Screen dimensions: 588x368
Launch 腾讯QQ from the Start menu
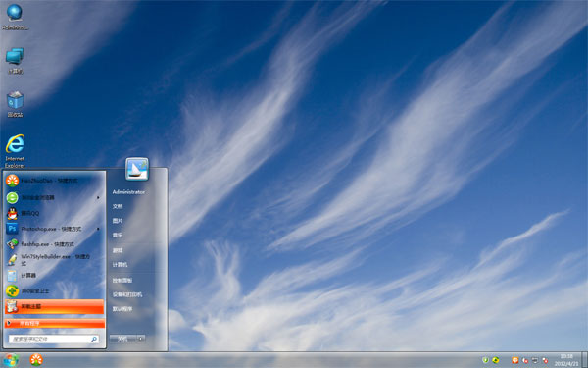pyautogui.click(x=54, y=213)
